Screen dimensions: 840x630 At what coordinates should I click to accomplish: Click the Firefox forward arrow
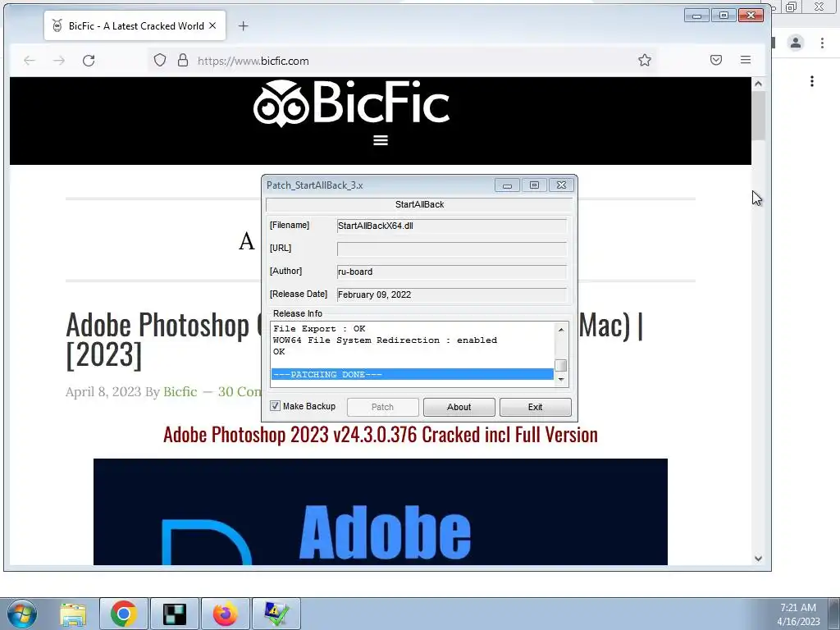59,61
